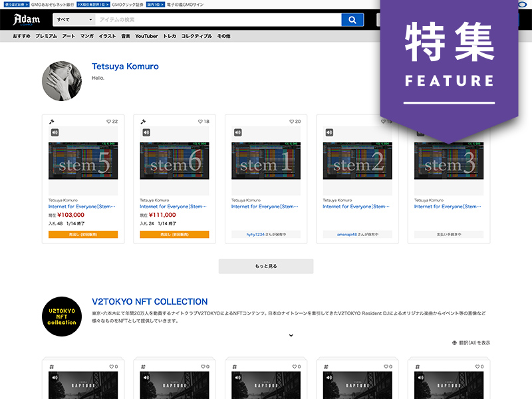Open the Adam by GMO logo
The width and height of the screenshot is (532, 399).
[x=27, y=20]
